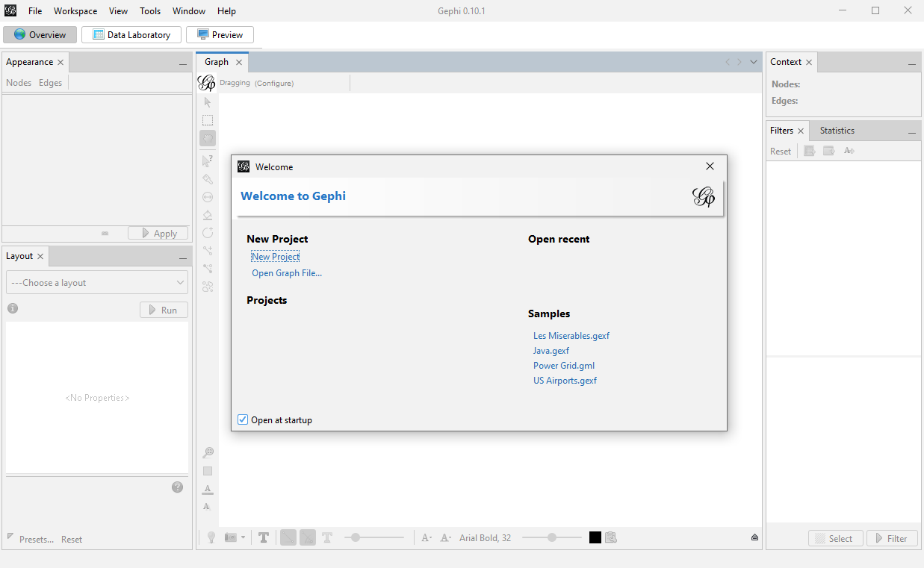Image resolution: width=924 pixels, height=568 pixels.
Task: Toggle node labels with the T icon
Action: pos(264,537)
